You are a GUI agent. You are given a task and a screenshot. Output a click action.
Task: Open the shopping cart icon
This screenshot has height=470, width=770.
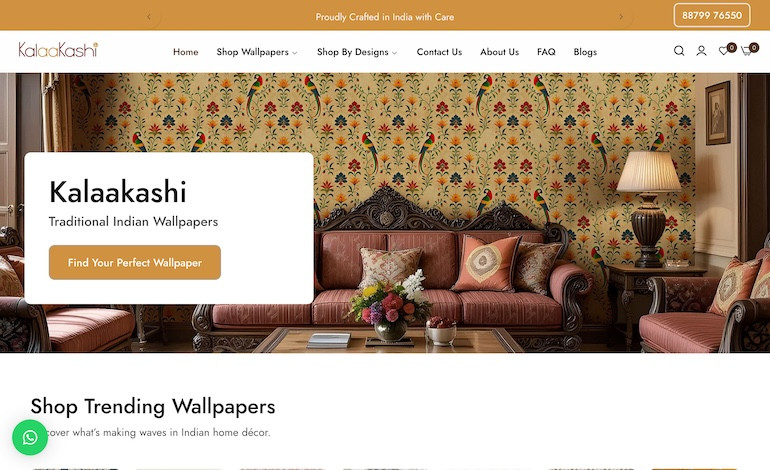point(749,50)
